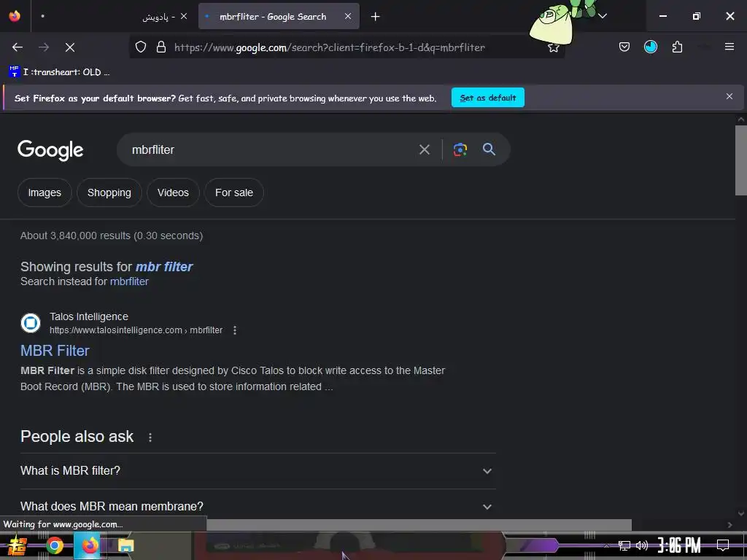
Task: Open the Extensions puzzle piece icon
Action: [677, 47]
